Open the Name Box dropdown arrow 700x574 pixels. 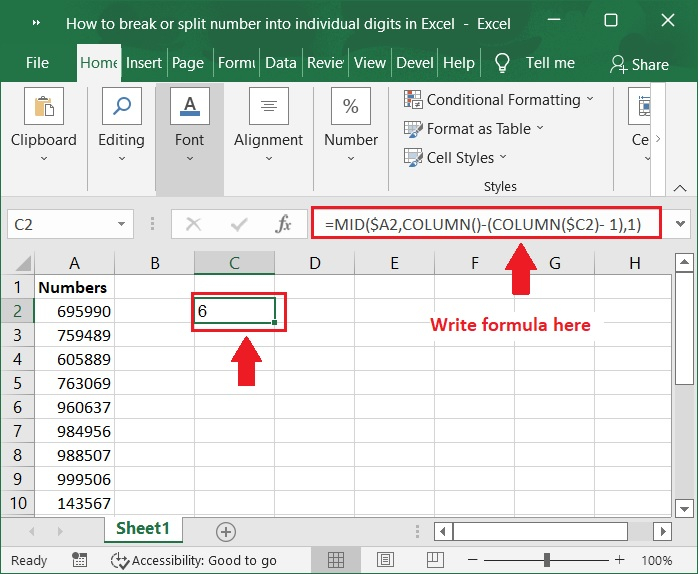pos(121,225)
